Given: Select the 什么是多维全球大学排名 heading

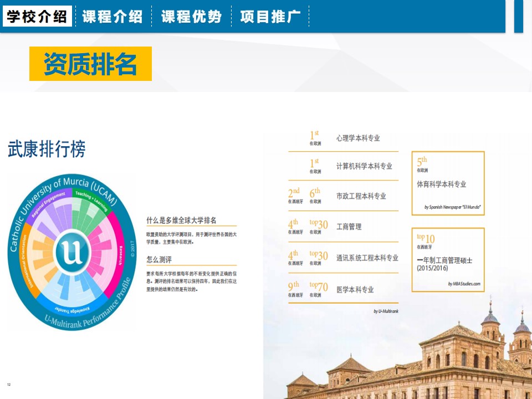Looking at the screenshot, I should (181, 220).
